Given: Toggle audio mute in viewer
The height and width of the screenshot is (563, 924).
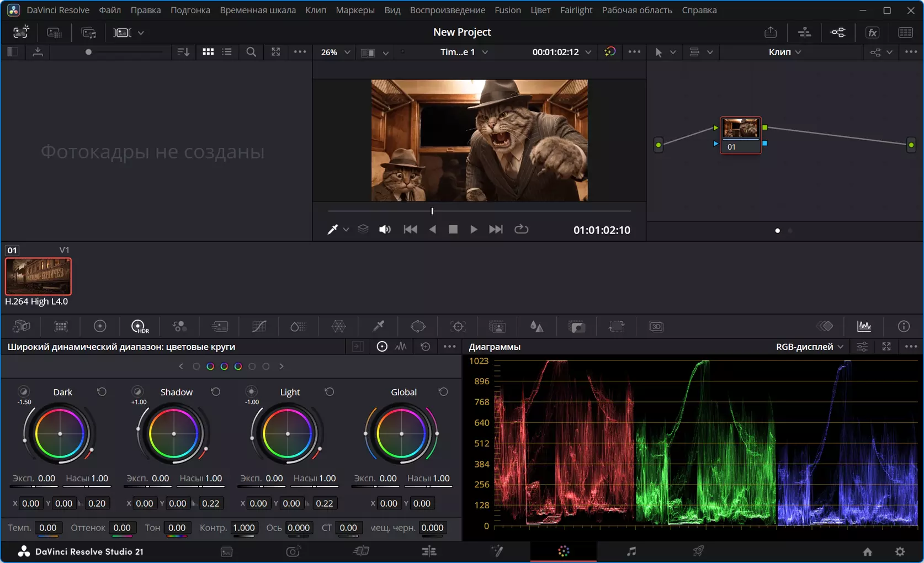Looking at the screenshot, I should click(x=385, y=230).
